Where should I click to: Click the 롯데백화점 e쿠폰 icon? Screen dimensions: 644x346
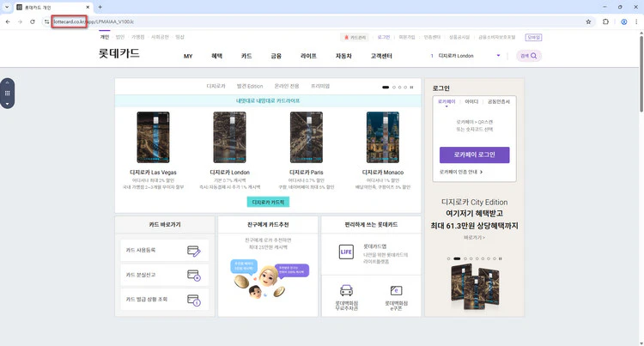coord(396,290)
